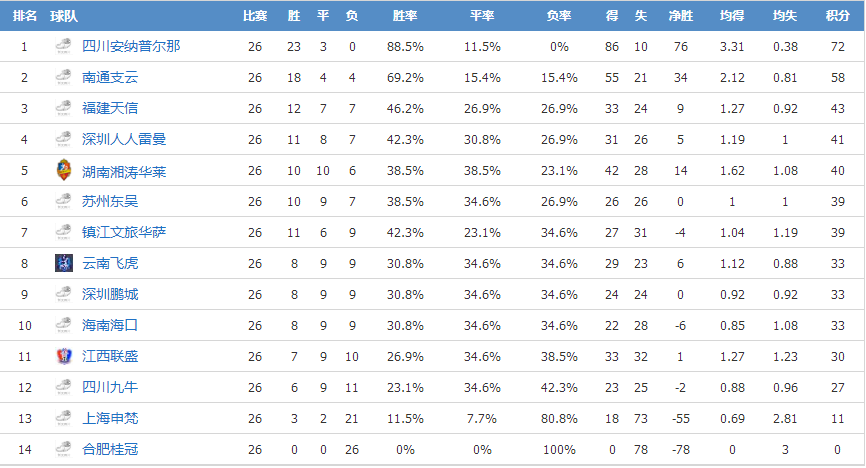This screenshot has height=468, width=866.
Task: Open the 海南海口 team link
Action: point(110,325)
